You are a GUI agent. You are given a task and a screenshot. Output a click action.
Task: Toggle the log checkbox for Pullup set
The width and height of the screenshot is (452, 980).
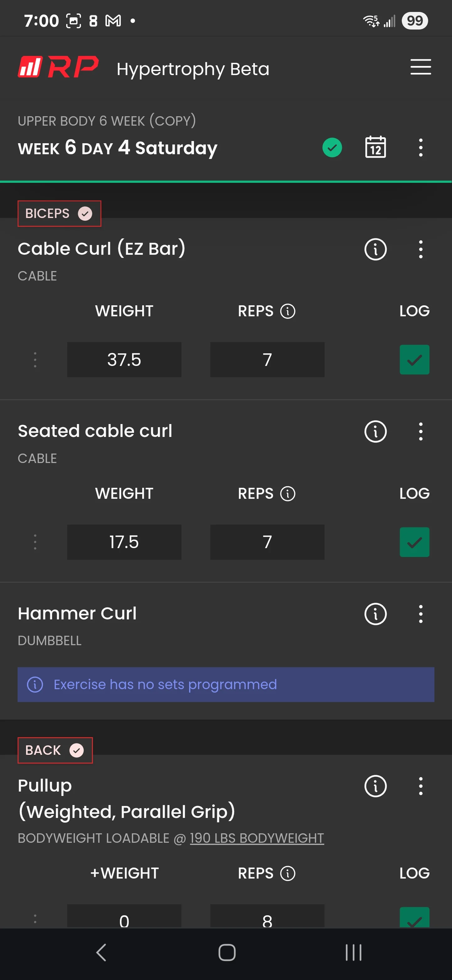point(414,917)
